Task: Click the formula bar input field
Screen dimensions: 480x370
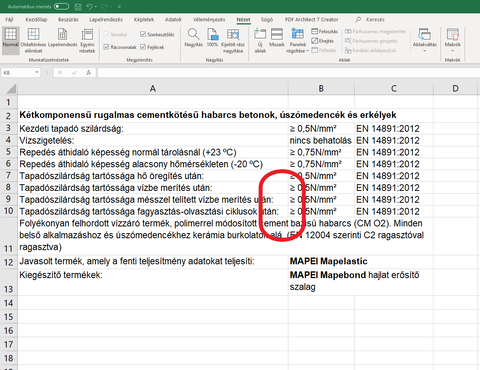Action: coord(288,72)
